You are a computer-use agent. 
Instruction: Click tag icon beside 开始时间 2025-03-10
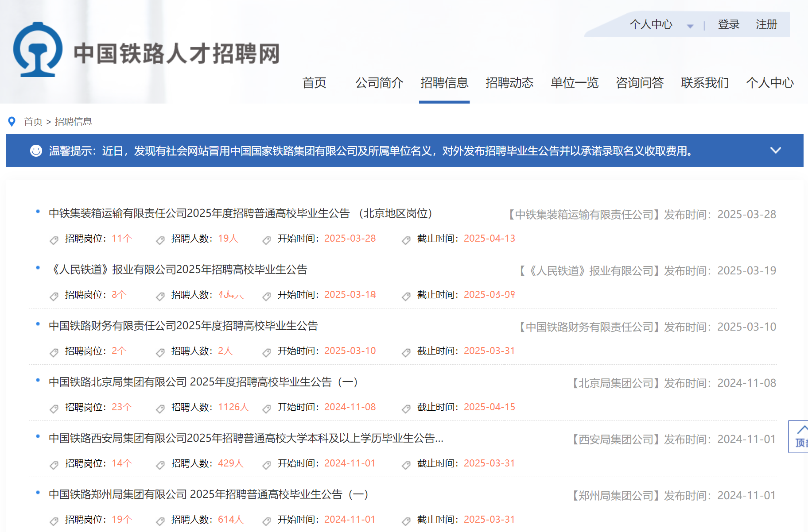point(267,352)
